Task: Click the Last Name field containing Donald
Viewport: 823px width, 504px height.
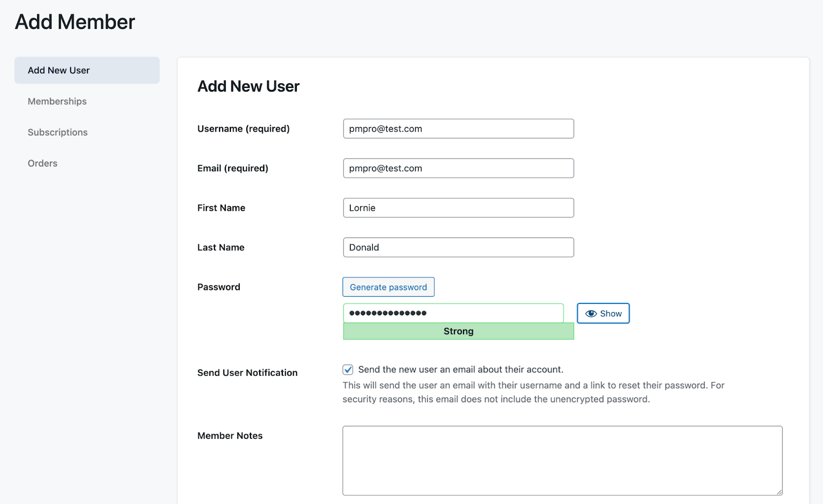Action: click(458, 247)
